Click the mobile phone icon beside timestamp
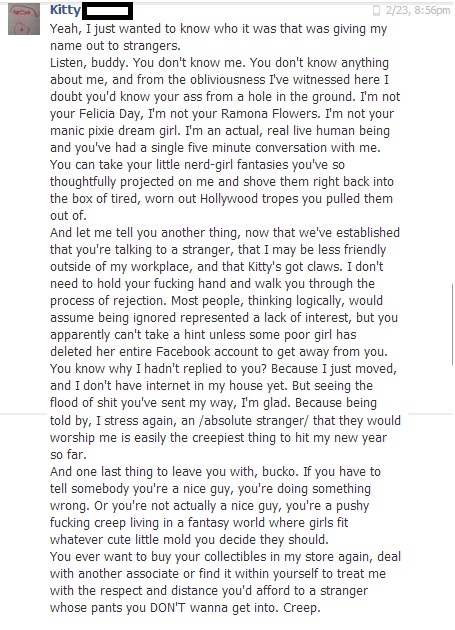 376,10
